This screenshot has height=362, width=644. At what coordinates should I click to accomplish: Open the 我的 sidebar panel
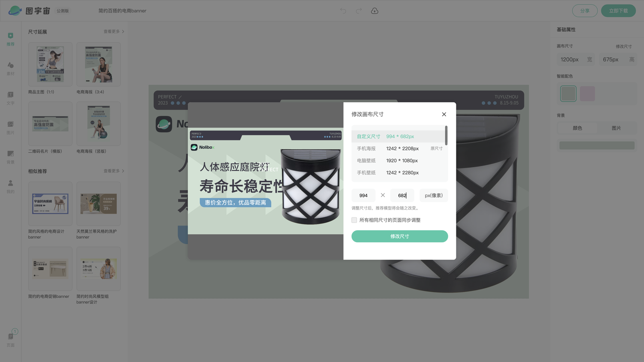pyautogui.click(x=11, y=187)
